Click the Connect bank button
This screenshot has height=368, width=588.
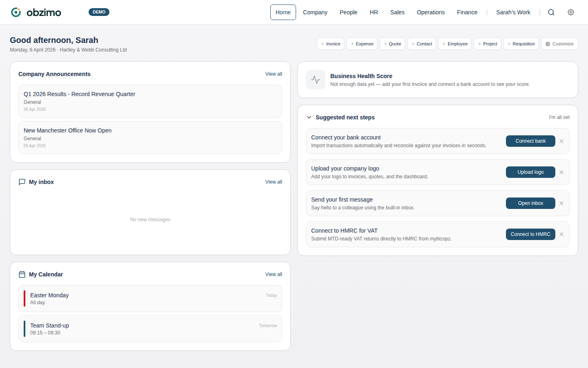coord(530,141)
